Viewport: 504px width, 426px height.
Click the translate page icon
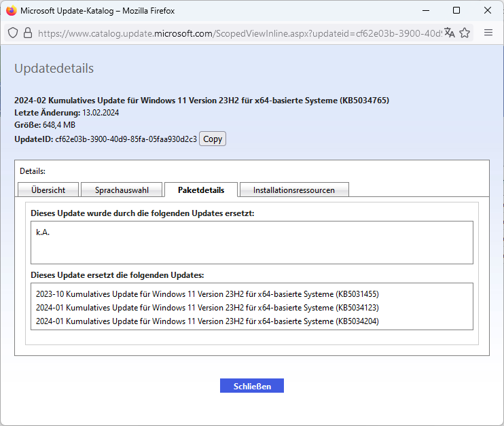pyautogui.click(x=450, y=33)
